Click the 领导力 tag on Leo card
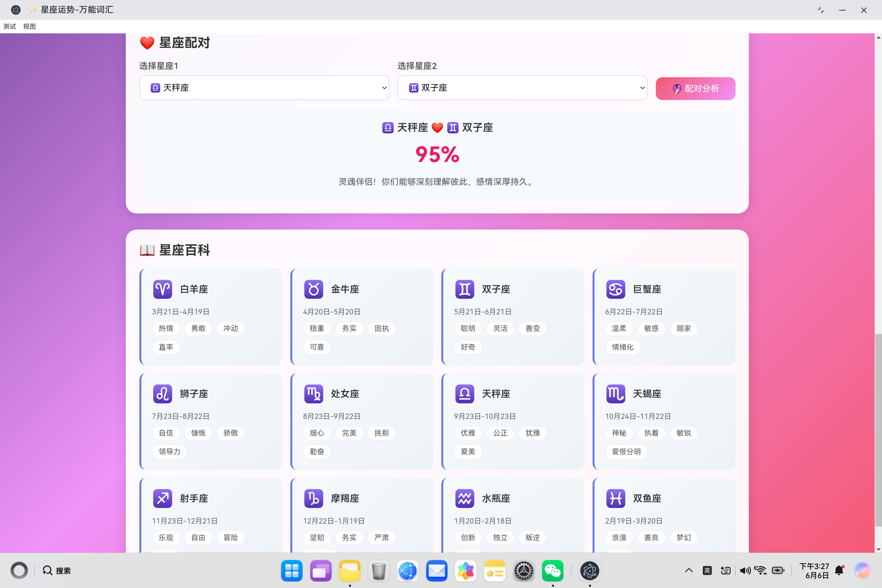 point(170,451)
